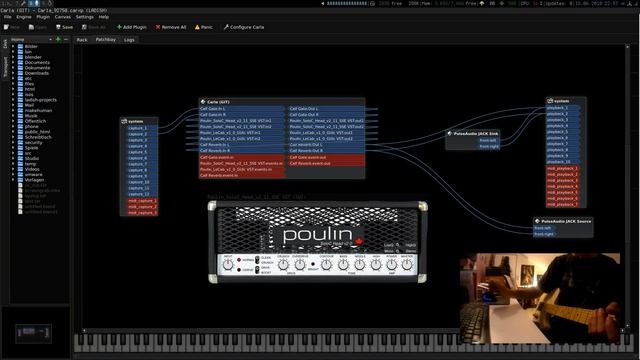Toggle the Normal channel LED on amp
Image resolution: width=640 pixels, height=360 pixels.
[239, 260]
